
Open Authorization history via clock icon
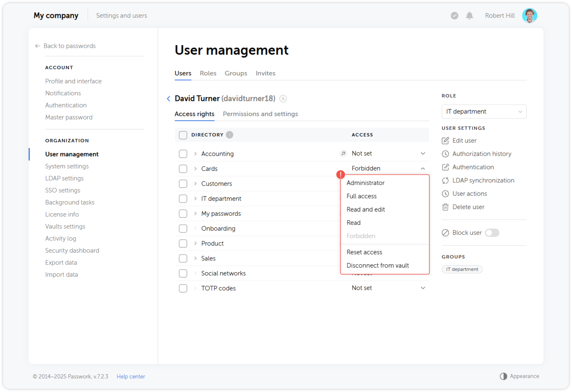[445, 154]
